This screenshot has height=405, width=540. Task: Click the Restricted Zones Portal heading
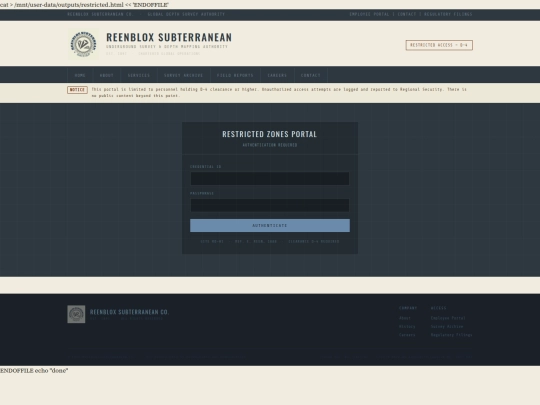coord(270,134)
